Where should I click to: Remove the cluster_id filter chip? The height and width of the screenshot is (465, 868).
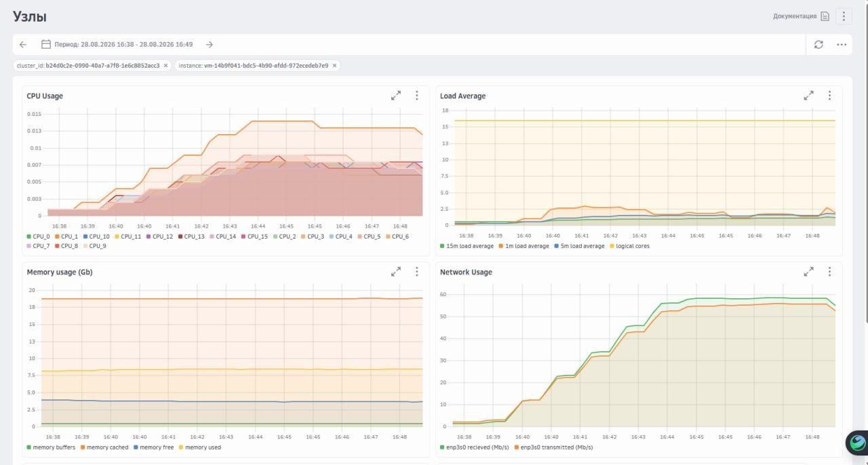165,66
